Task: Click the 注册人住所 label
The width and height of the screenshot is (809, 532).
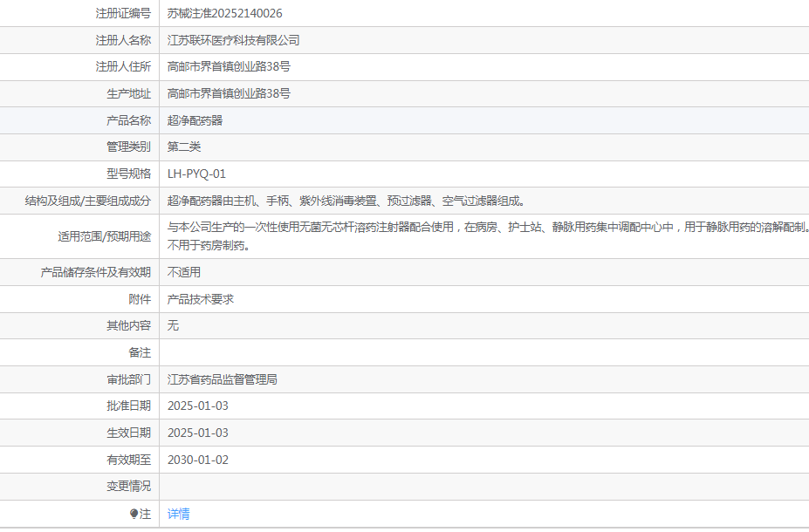Action: pyautogui.click(x=123, y=66)
